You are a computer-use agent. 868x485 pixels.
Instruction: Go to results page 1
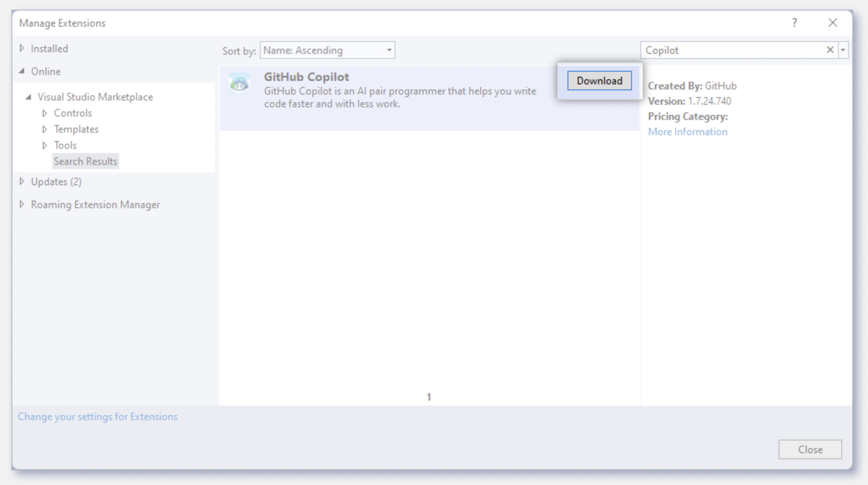coord(429,397)
